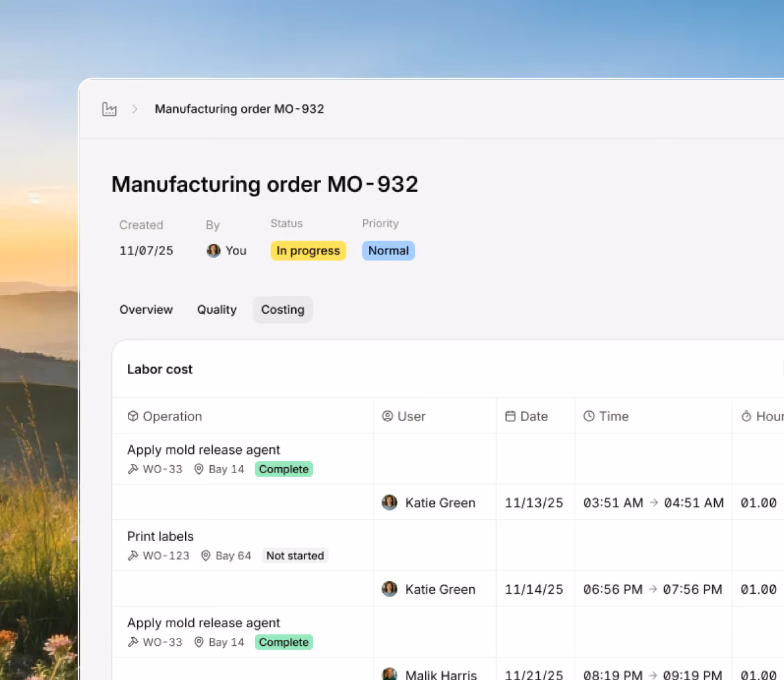
Task: Click the wrench icon beside the second WO-33
Action: (x=132, y=642)
